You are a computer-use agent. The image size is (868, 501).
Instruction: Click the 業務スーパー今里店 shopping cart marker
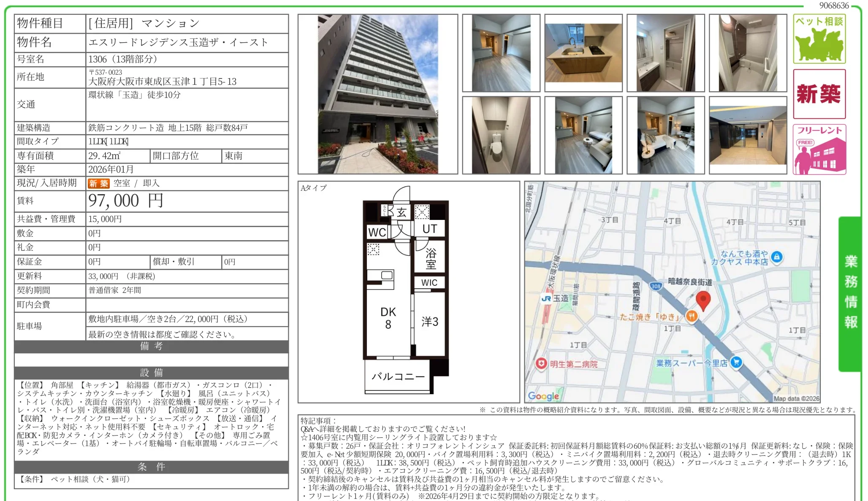point(736,362)
